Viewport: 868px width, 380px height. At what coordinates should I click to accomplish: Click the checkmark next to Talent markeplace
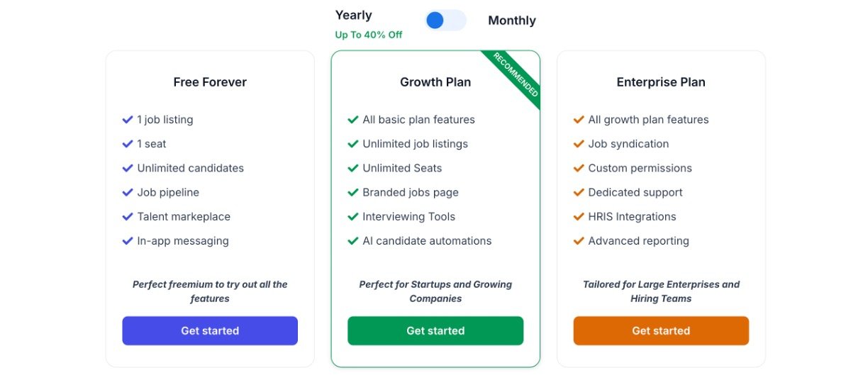[128, 217]
